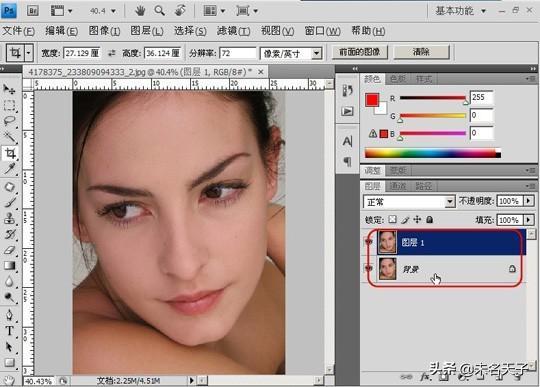Viewport: 540px width, 387px height.
Task: Select the Blur tool
Action: (x=9, y=282)
